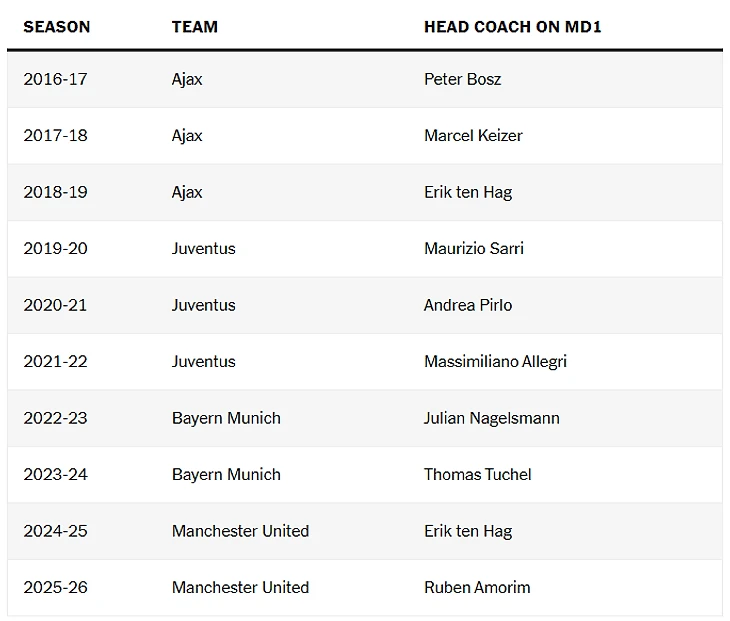Viewport: 730px width, 621px height.
Task: Click Julian Nagelsmann coach name
Action: (491, 418)
